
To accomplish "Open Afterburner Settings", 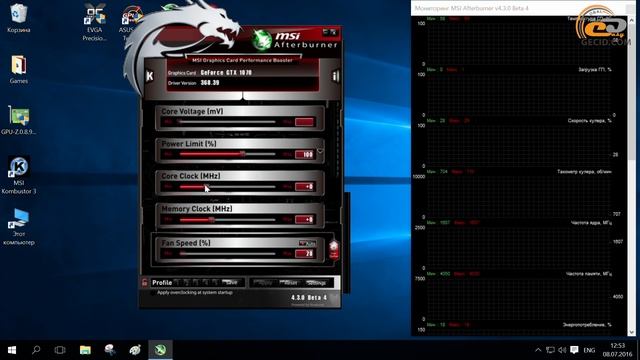I will pyautogui.click(x=316, y=283).
